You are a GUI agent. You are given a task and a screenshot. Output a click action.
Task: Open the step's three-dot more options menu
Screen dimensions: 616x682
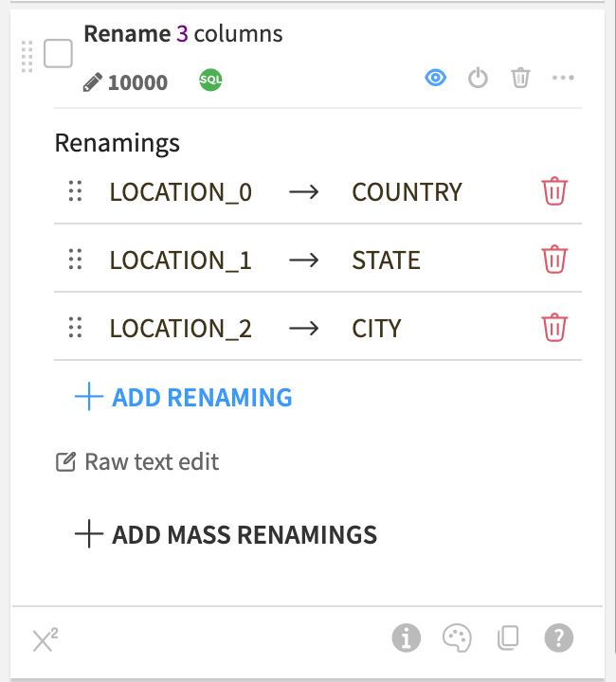pos(563,79)
